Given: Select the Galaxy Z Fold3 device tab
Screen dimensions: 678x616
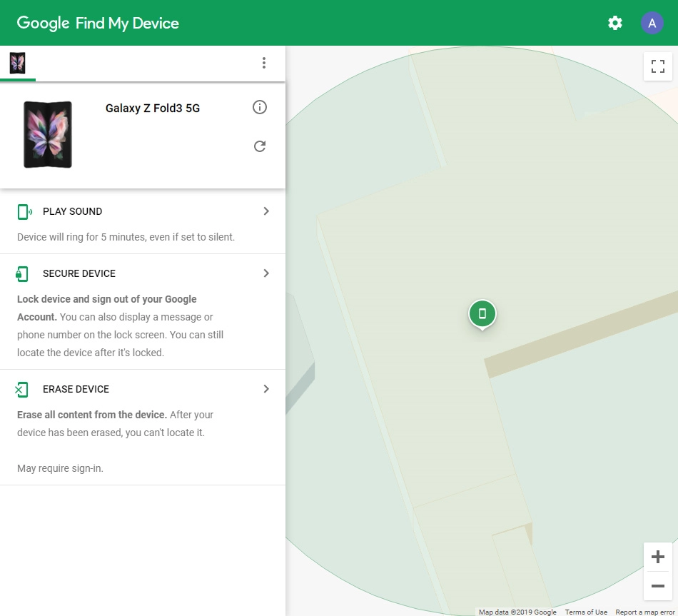Looking at the screenshot, I should coord(18,63).
